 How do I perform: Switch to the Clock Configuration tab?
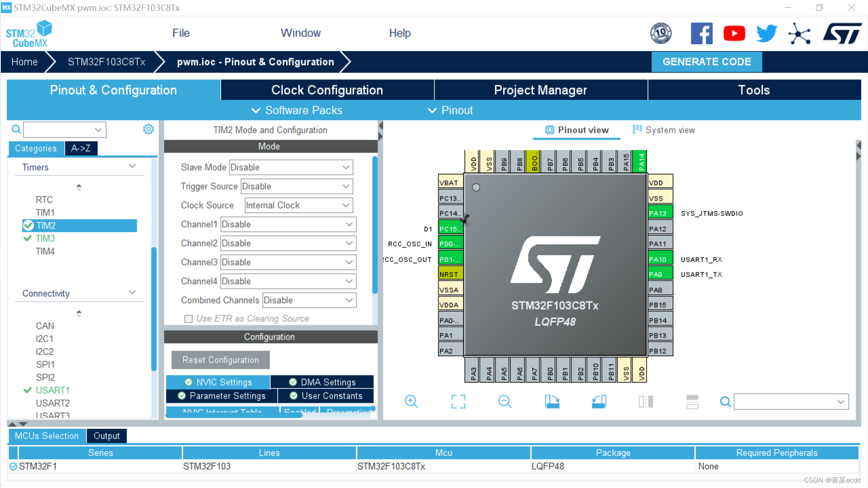[x=327, y=90]
